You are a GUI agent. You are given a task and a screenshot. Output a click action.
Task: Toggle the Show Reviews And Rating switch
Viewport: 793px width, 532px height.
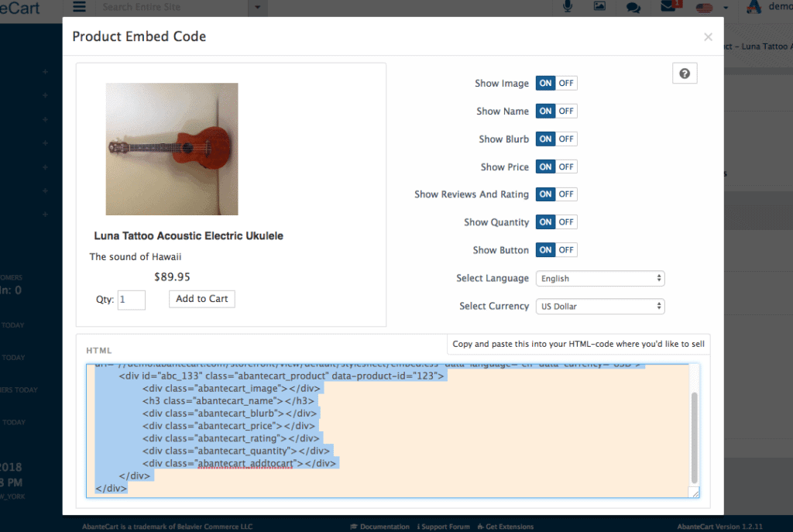point(556,194)
